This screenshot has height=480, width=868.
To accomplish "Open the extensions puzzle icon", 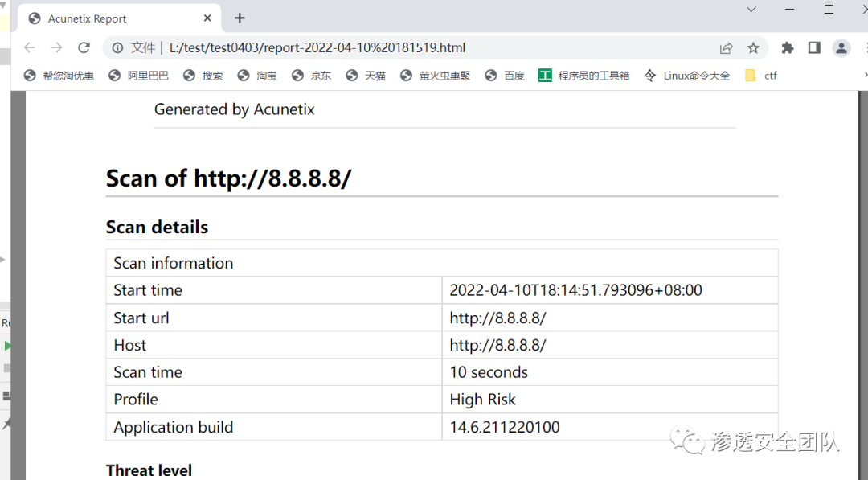I will (787, 48).
